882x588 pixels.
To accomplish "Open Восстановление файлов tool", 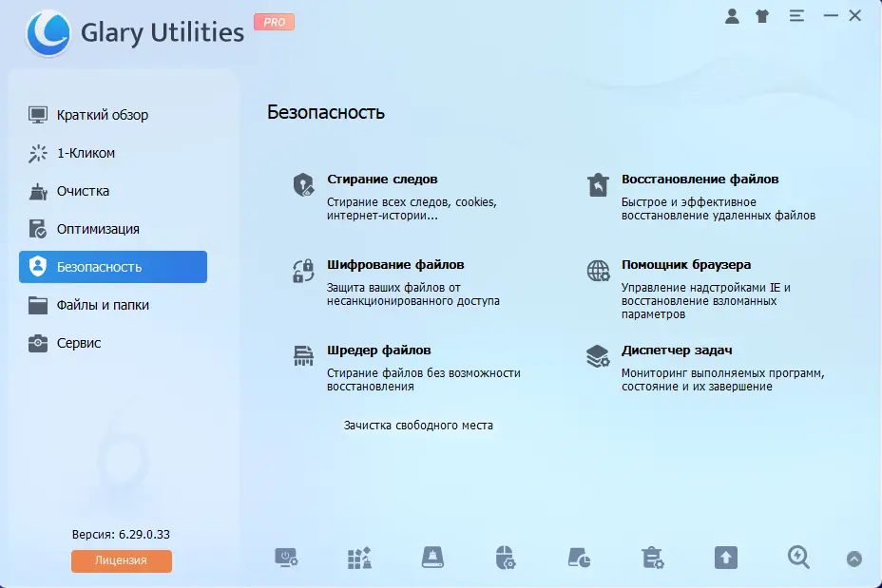I will (700, 180).
